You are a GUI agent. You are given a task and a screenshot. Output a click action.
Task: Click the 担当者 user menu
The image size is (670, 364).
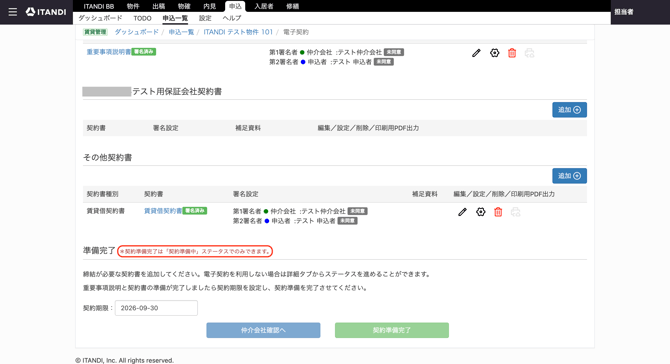pos(624,12)
